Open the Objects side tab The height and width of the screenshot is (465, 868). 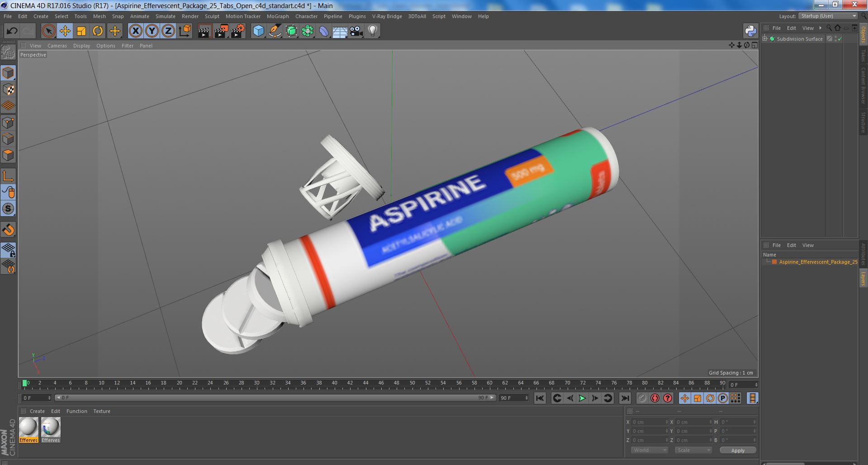863,34
